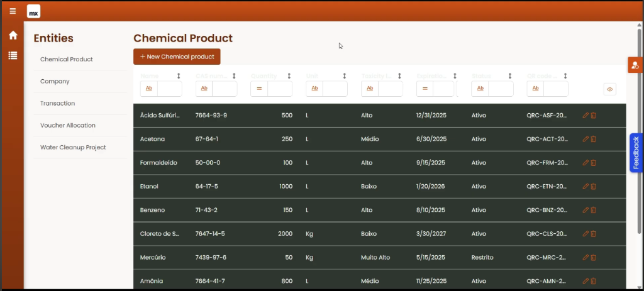Edit the Formaldeído row
Viewport: 644px width, 291px height.
coord(586,163)
